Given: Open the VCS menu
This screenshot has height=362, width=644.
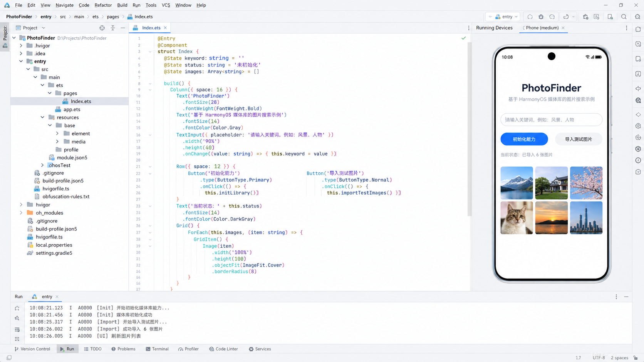Looking at the screenshot, I should click(166, 5).
